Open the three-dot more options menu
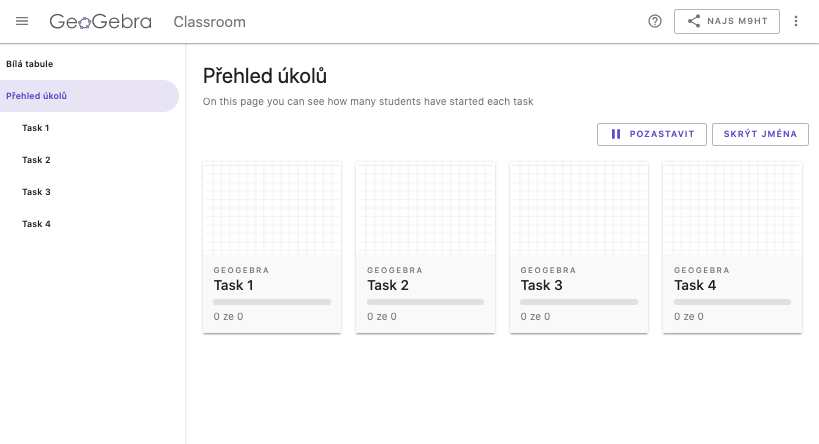The width and height of the screenshot is (819, 444). coord(795,21)
